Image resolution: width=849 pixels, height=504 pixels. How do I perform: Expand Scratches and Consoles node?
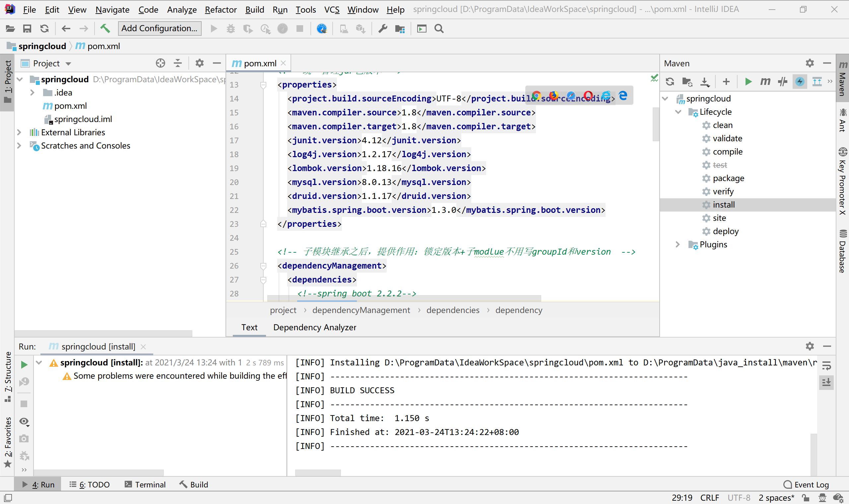point(20,145)
